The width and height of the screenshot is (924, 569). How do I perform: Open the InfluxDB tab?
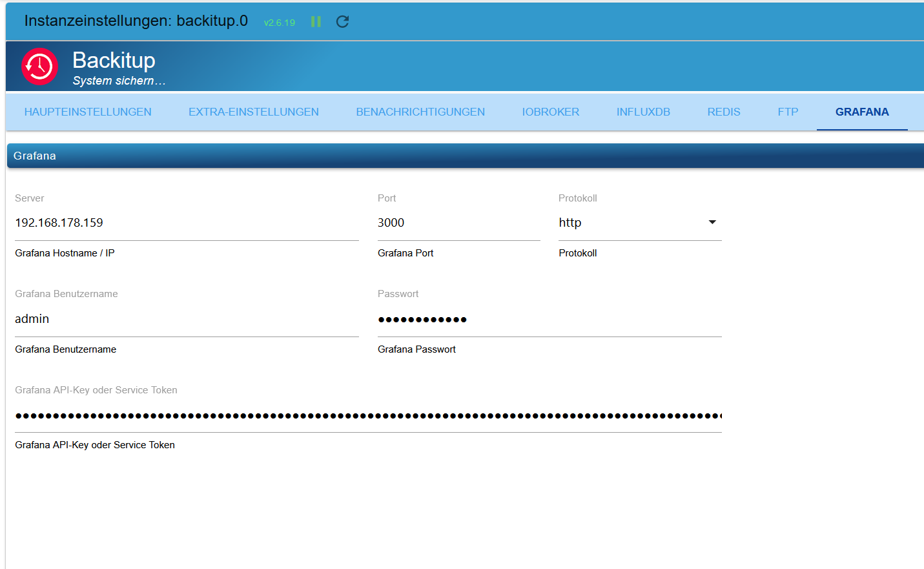[643, 112]
